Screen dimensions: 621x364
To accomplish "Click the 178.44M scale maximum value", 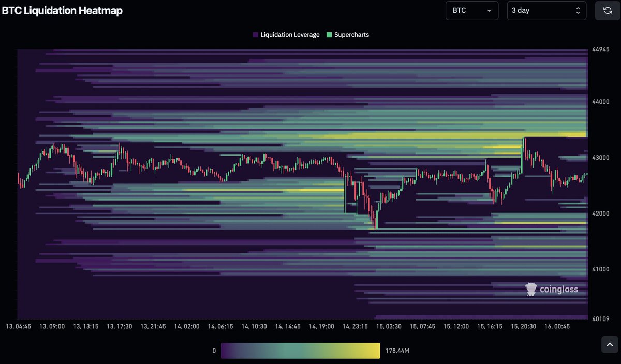I will click(x=397, y=351).
